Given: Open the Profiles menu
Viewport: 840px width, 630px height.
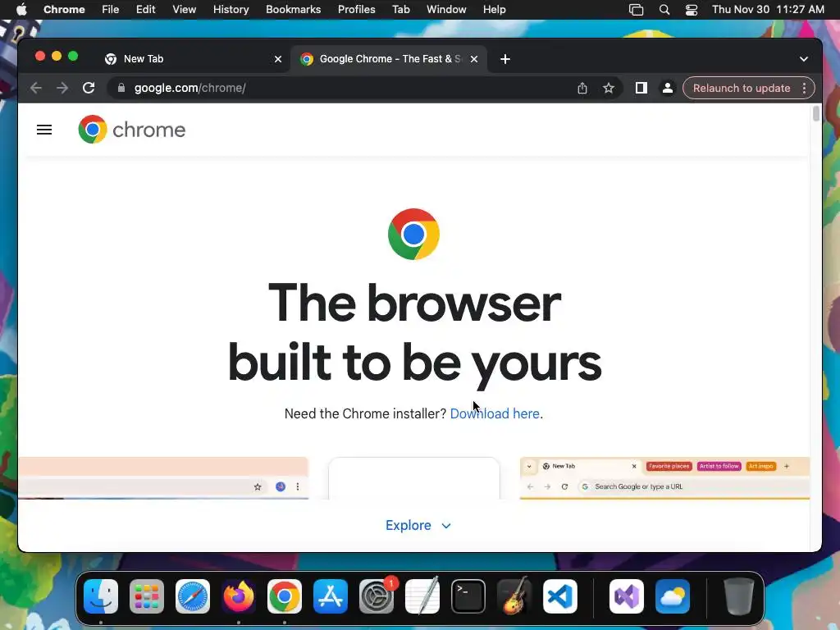Looking at the screenshot, I should tap(356, 10).
